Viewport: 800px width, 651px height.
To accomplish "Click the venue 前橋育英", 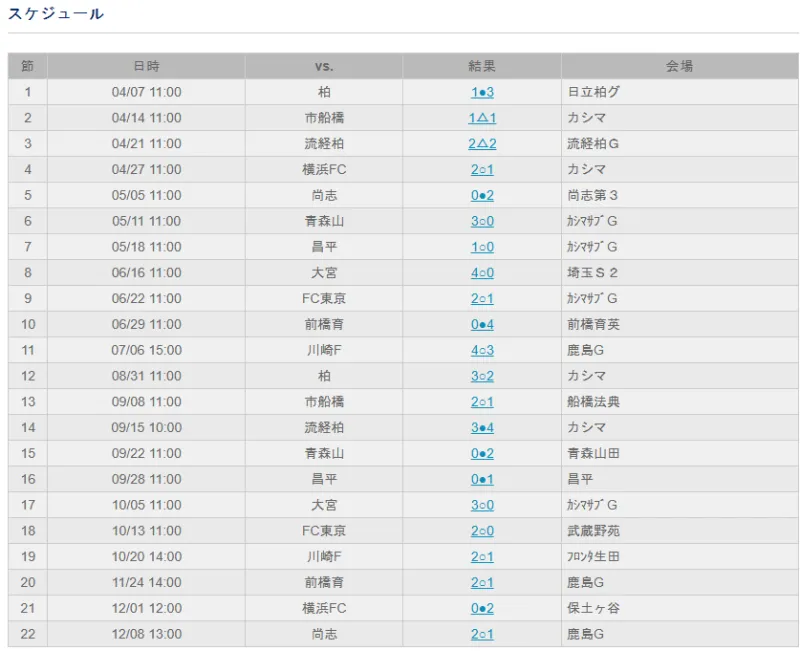I will click(593, 324).
